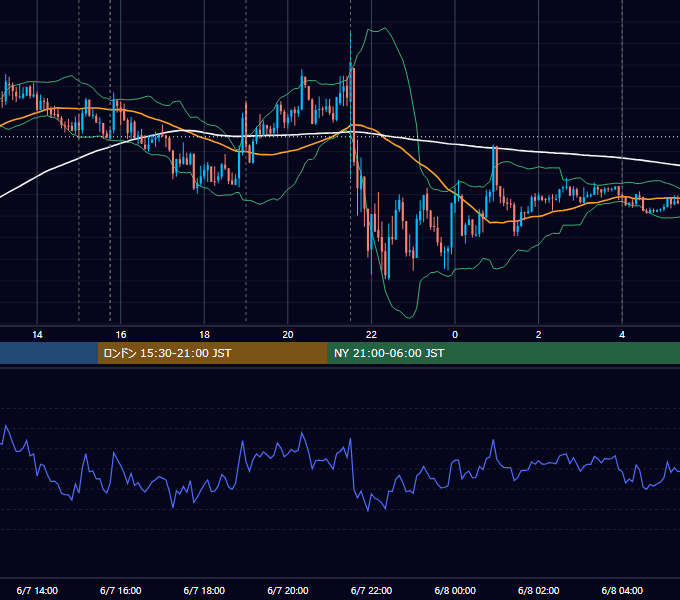
Task: Click the 6/8 02:00 label in the lower axis
Action: (539, 590)
